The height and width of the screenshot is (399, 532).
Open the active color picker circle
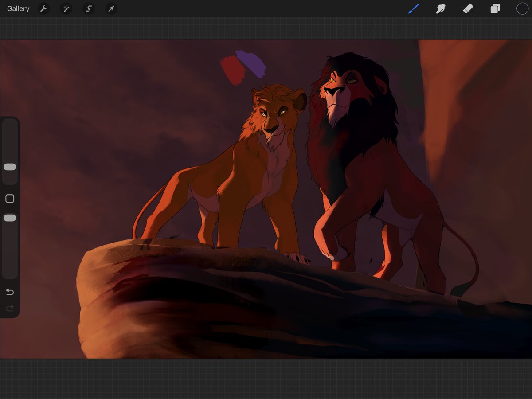(x=522, y=8)
